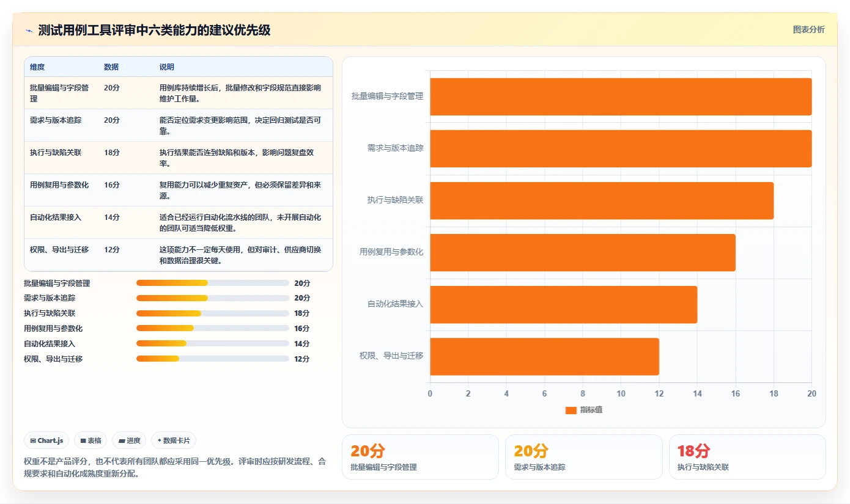Click the 需求与版本追踪 progress bar

(213, 298)
